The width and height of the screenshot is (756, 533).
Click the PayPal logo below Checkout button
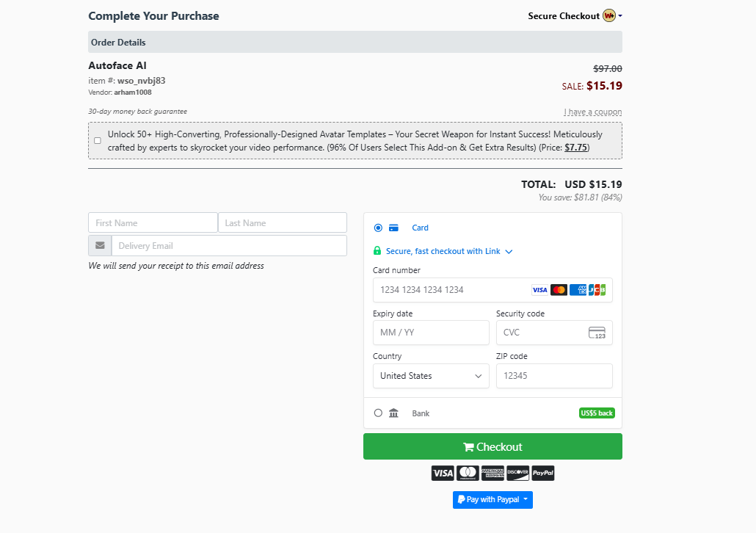pos(542,473)
